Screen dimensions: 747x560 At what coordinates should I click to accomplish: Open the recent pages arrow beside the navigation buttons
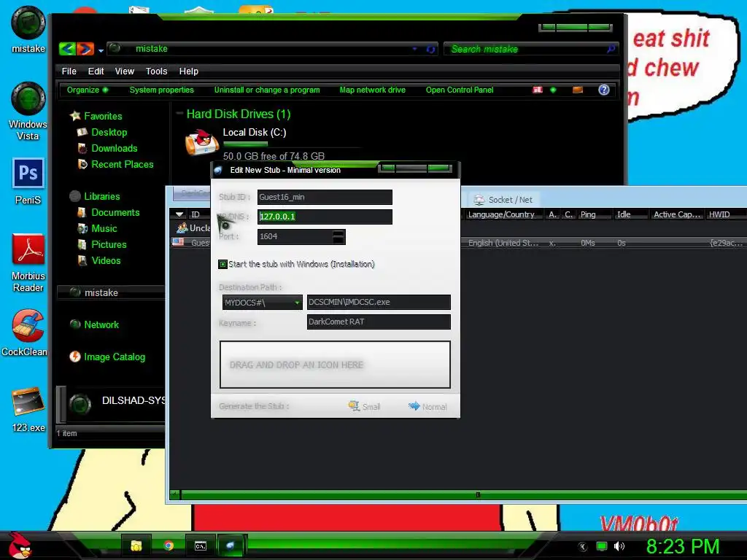click(x=101, y=50)
